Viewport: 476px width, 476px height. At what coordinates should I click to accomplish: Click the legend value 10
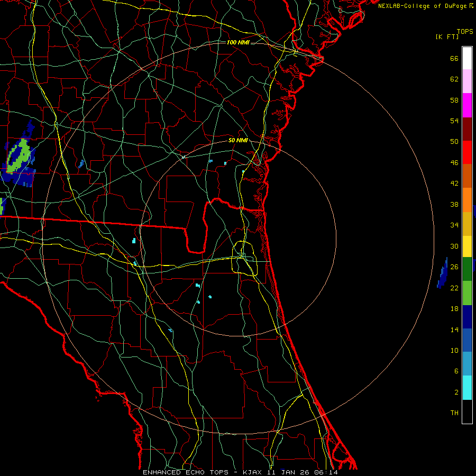pyautogui.click(x=454, y=350)
